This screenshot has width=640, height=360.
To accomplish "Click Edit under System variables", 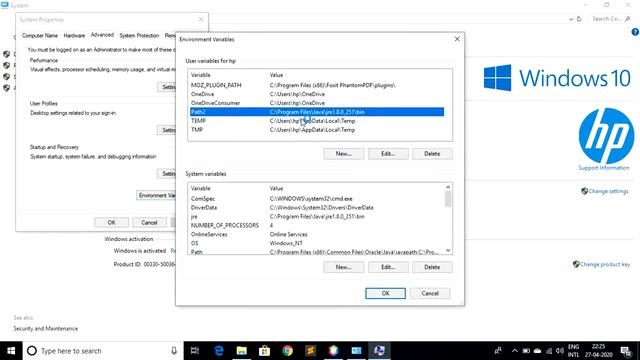I will click(388, 267).
